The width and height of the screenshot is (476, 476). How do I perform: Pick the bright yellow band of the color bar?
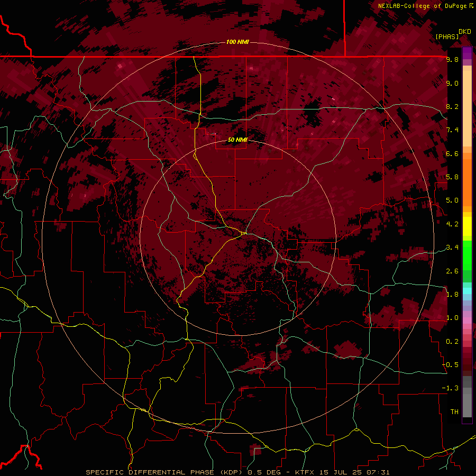tap(467, 226)
